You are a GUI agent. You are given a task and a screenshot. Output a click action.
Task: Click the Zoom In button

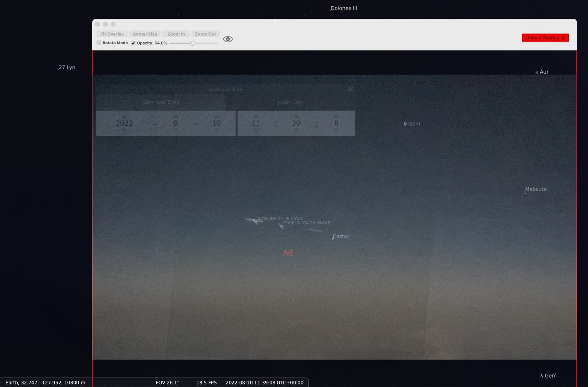pos(176,34)
